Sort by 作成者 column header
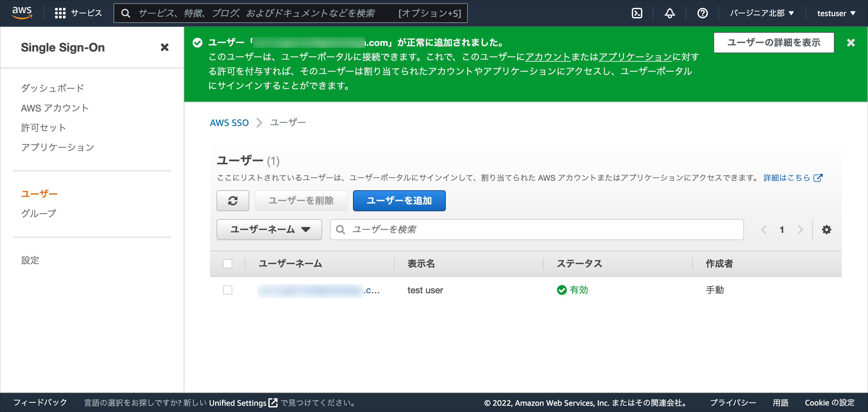The width and height of the screenshot is (868, 412). [x=719, y=263]
